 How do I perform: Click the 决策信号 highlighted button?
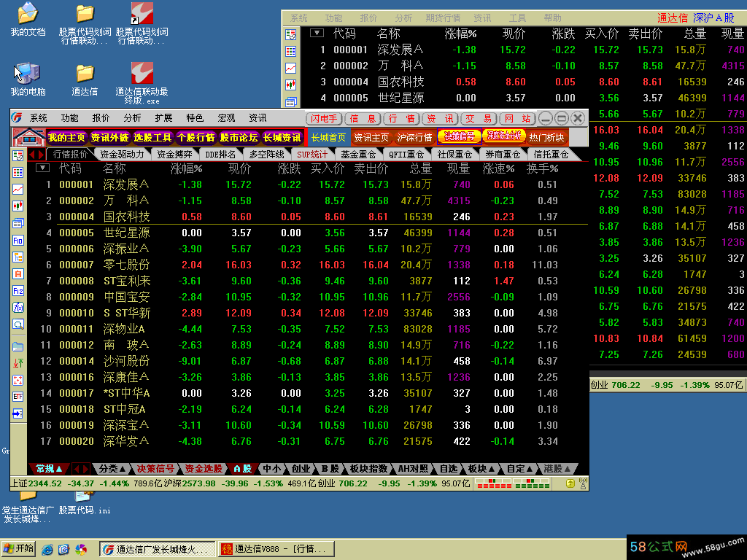point(460,136)
